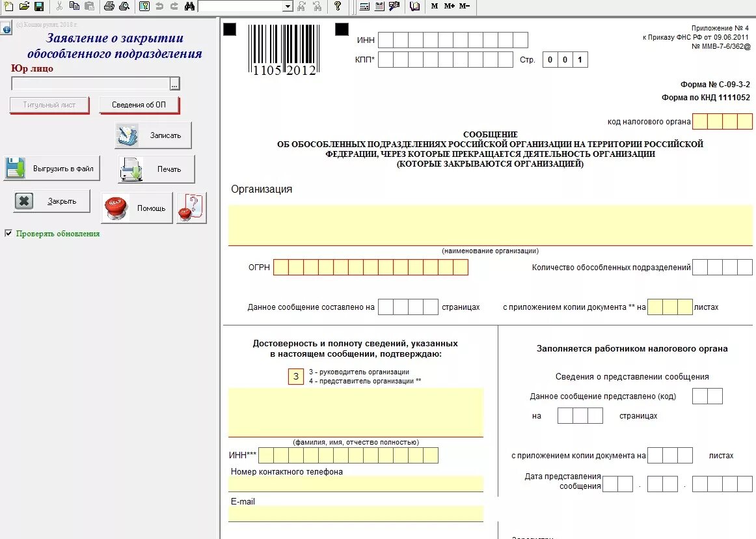
Task: Click the first signer ИНН*** cell
Action: point(266,455)
